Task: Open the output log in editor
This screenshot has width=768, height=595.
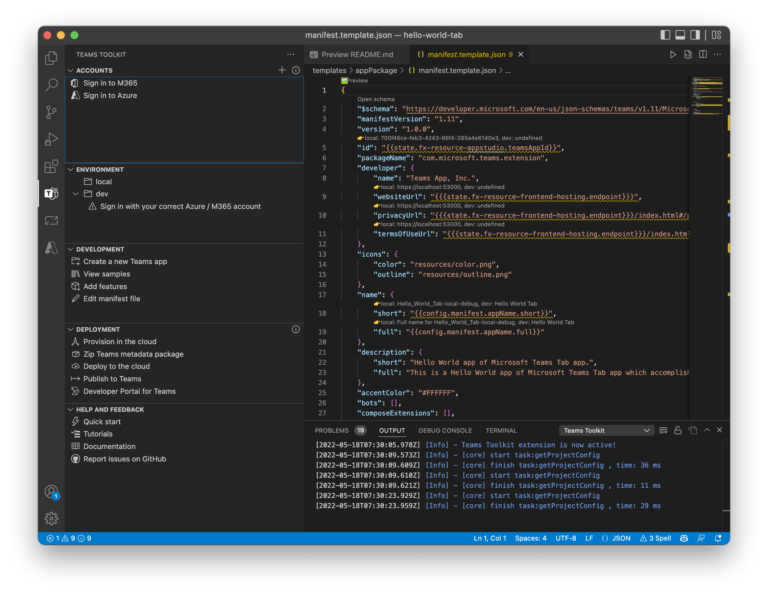Action: click(x=693, y=430)
